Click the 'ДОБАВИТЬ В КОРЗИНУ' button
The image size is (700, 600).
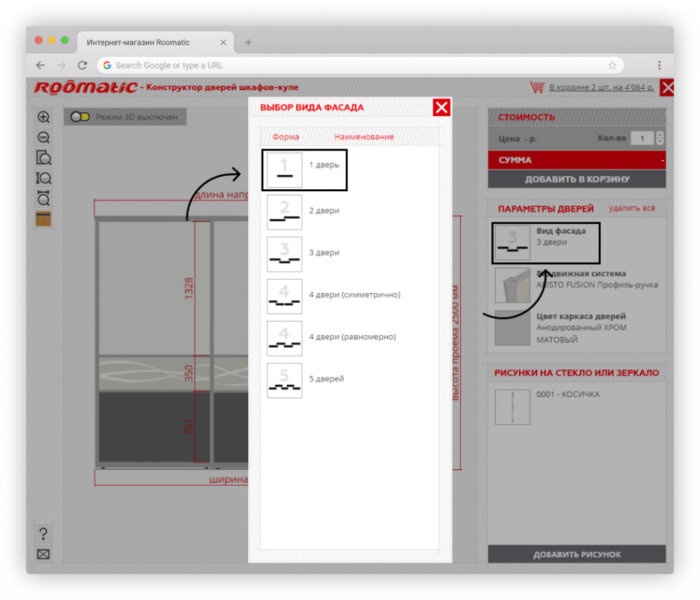(x=577, y=180)
